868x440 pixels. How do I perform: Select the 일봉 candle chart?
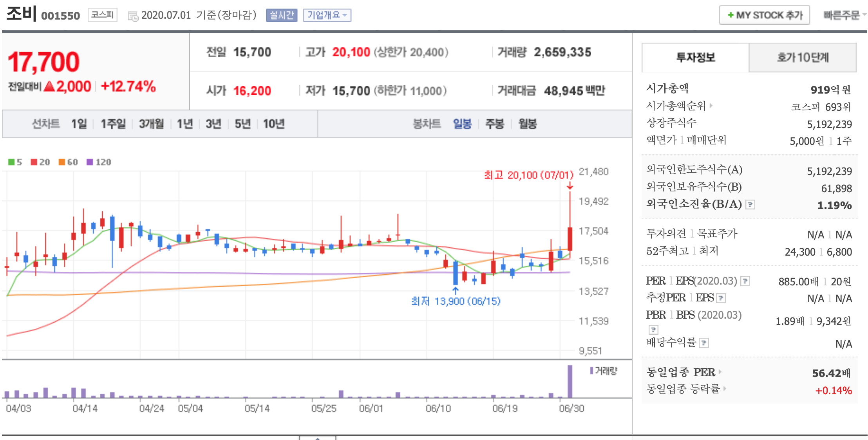462,124
